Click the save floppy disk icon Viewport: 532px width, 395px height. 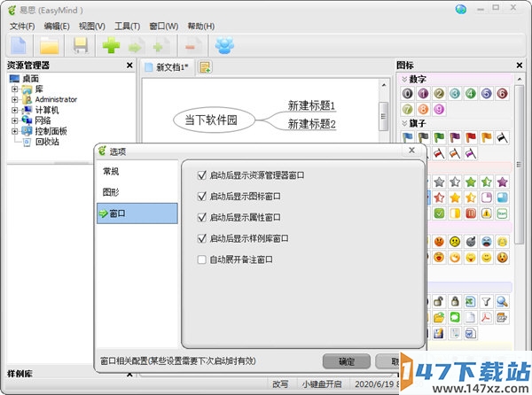[81, 44]
